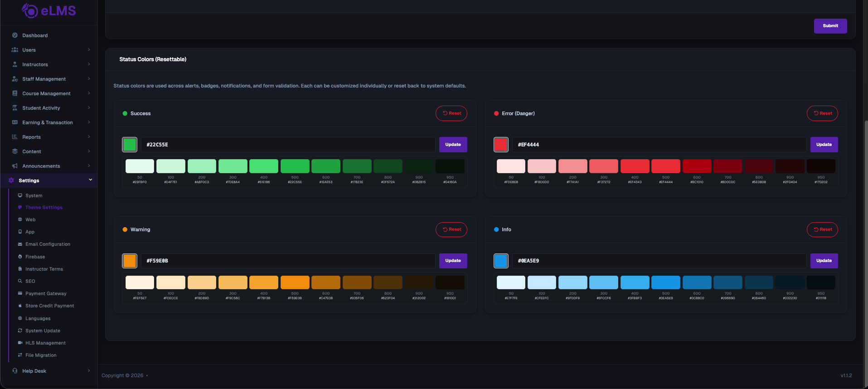Open Email Configuration settings
Viewport: 868px width, 389px height.
coord(48,244)
